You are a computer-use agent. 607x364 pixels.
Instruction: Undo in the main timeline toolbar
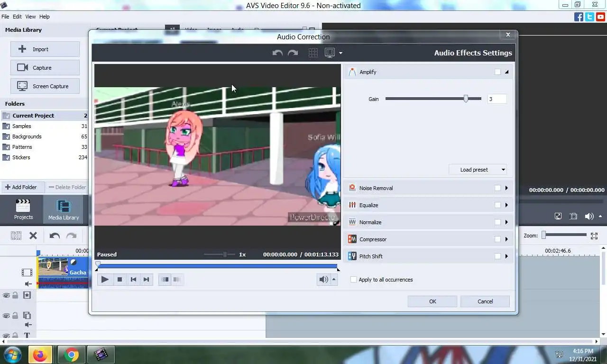pos(55,236)
